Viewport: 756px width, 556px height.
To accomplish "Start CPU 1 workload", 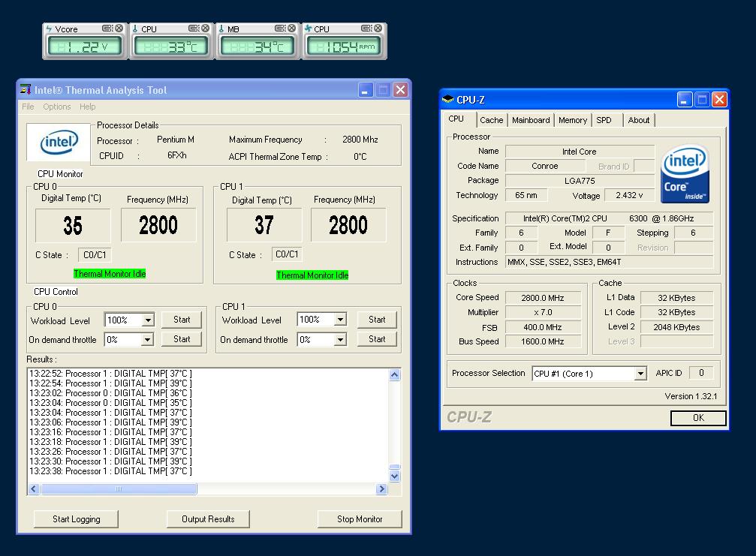I will coord(377,320).
